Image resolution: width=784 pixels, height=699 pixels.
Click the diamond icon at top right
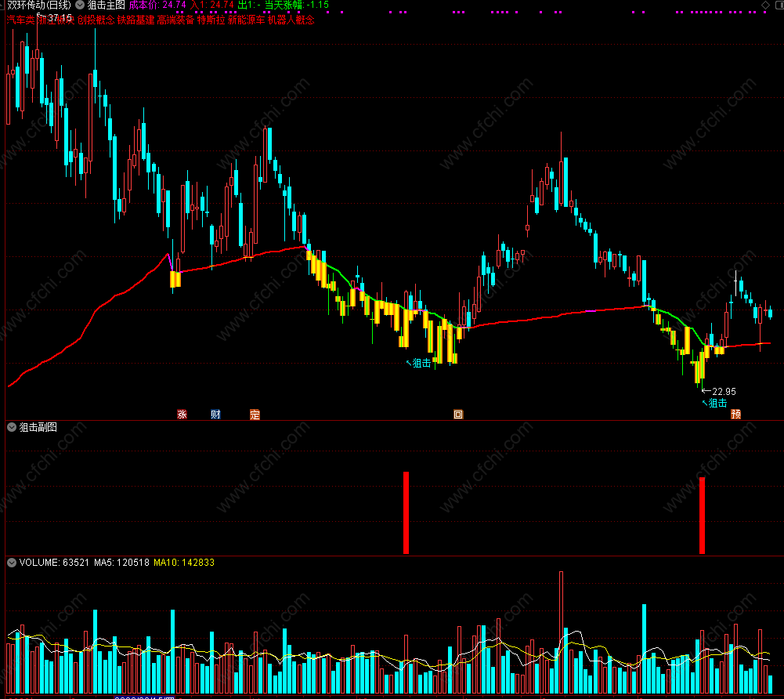(x=765, y=5)
